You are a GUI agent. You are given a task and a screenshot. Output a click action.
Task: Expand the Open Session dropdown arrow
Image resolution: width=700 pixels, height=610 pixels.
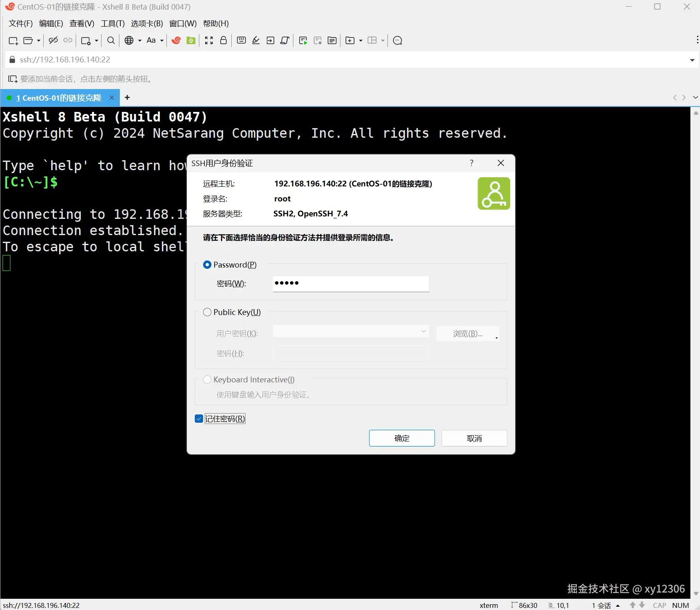point(39,40)
